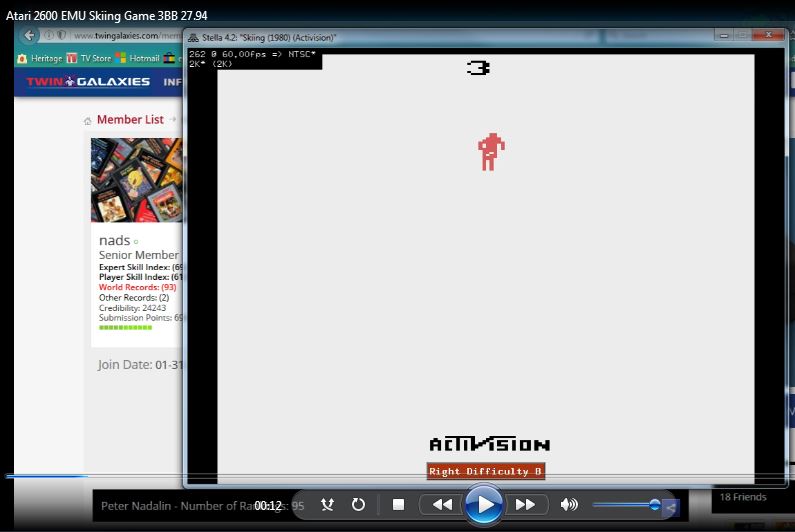The height and width of the screenshot is (532, 795).
Task: Click the twingalaxies.com address field
Action: pyautogui.click(x=128, y=36)
